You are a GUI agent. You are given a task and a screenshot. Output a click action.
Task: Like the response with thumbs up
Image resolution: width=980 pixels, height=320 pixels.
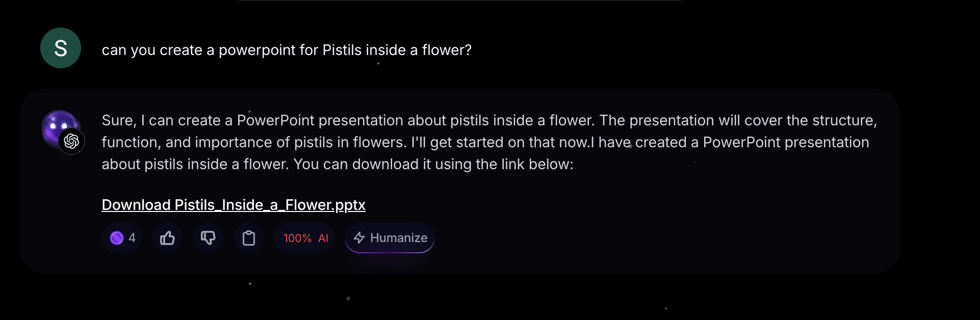(x=167, y=238)
